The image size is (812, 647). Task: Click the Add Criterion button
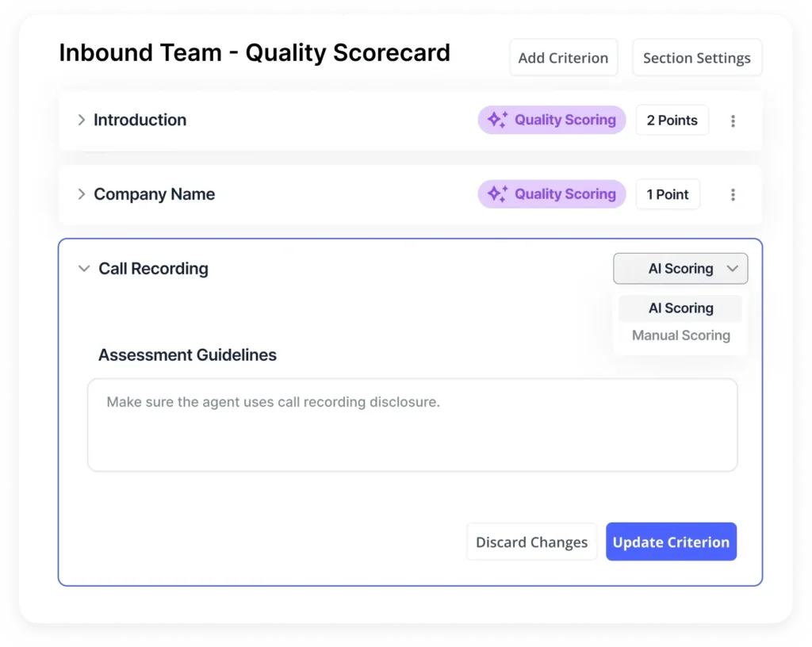pos(563,57)
